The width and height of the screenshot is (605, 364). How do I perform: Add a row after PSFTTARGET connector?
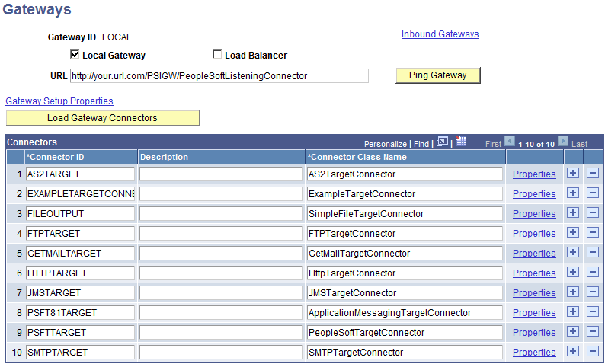pyautogui.click(x=573, y=331)
